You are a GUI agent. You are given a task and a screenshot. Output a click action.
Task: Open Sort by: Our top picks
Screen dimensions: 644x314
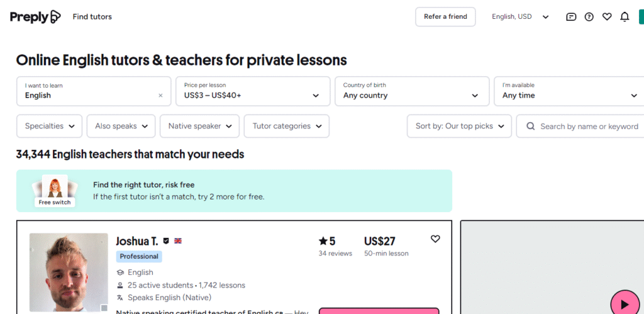tap(459, 126)
